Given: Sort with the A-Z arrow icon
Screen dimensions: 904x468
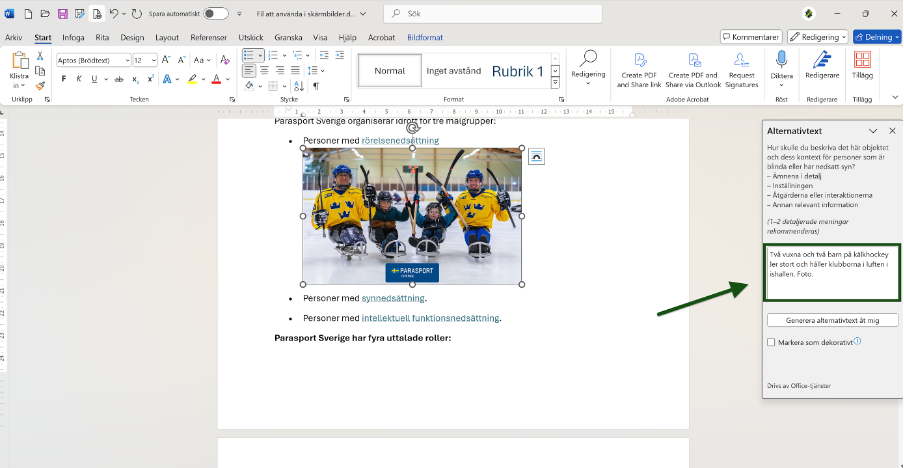Looking at the screenshot, I should point(299,86).
